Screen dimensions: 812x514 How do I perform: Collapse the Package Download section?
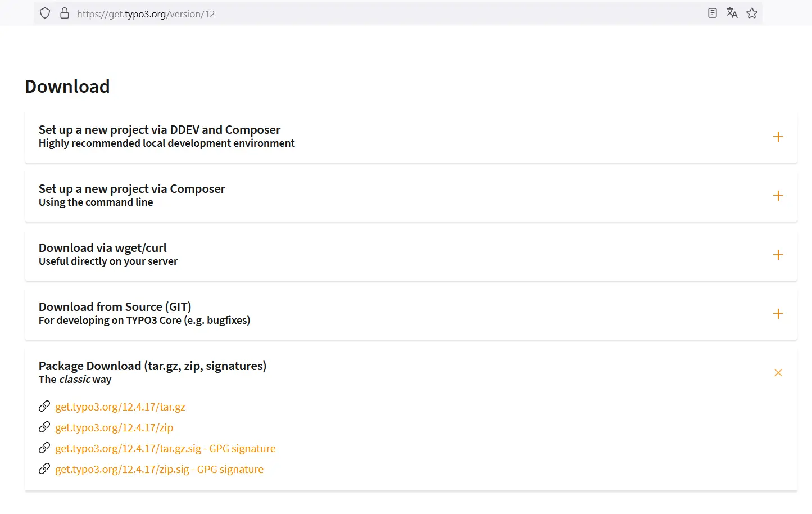coord(778,372)
